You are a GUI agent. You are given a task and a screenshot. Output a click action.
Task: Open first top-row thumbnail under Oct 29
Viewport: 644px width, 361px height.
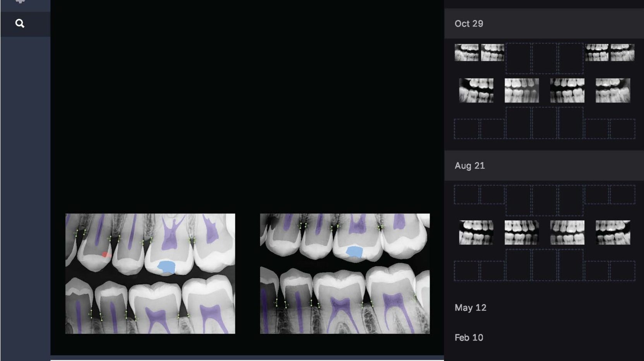coord(466,53)
